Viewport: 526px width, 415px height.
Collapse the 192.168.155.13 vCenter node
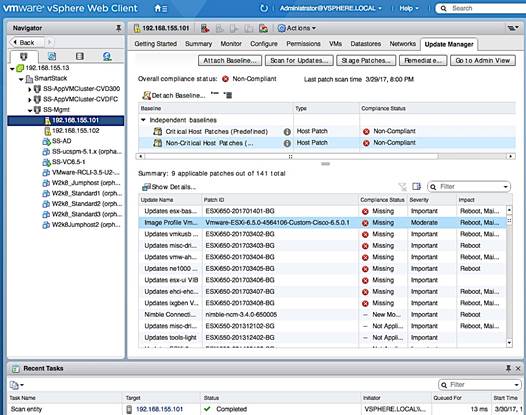tap(12, 68)
